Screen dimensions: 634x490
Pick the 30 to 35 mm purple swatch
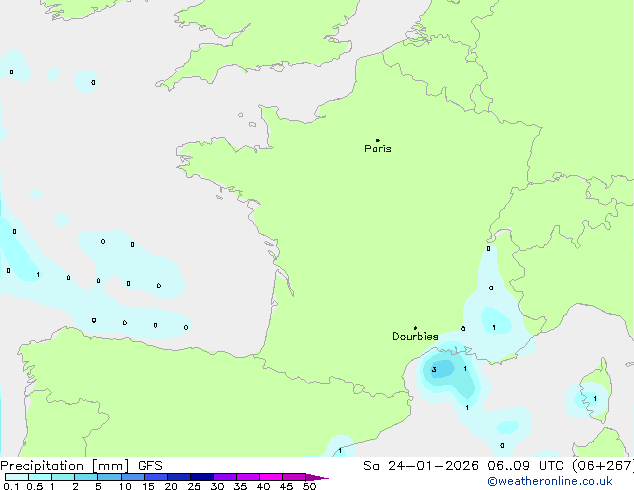pyautogui.click(x=225, y=477)
